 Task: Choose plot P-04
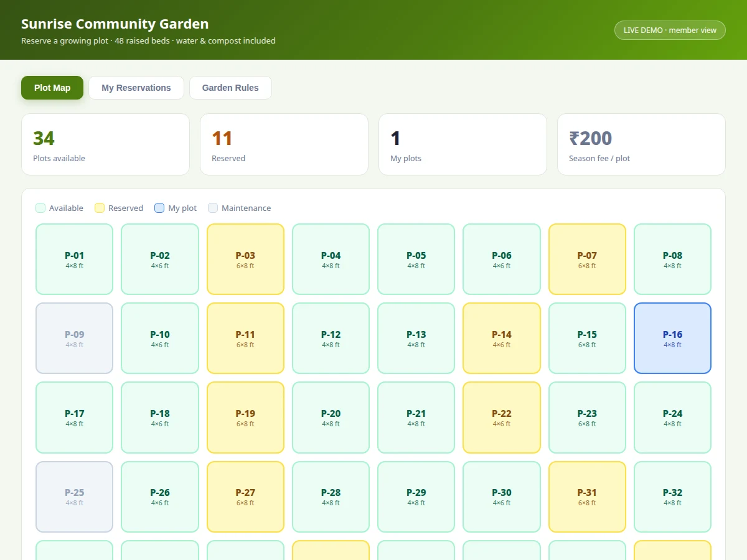(x=331, y=259)
